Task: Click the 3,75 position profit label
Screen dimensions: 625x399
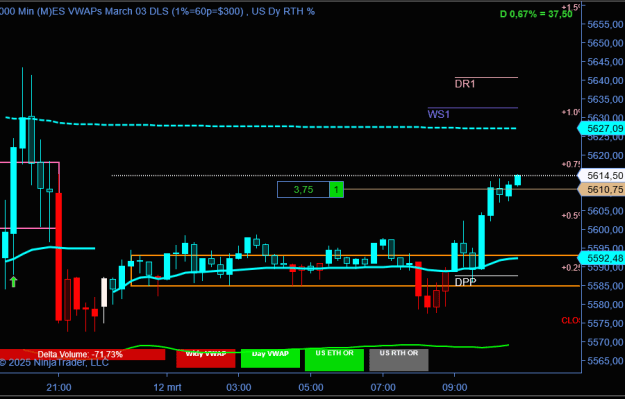Action: point(303,190)
